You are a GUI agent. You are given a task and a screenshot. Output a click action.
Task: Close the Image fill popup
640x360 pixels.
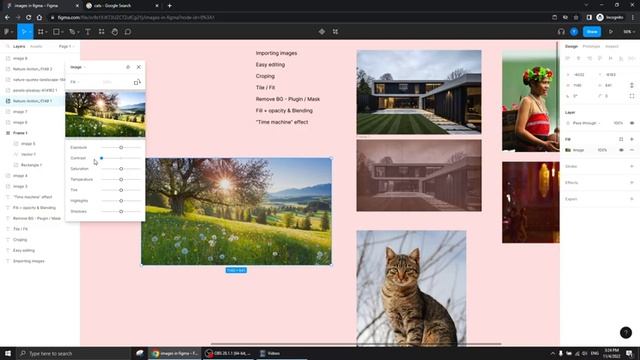click(139, 67)
